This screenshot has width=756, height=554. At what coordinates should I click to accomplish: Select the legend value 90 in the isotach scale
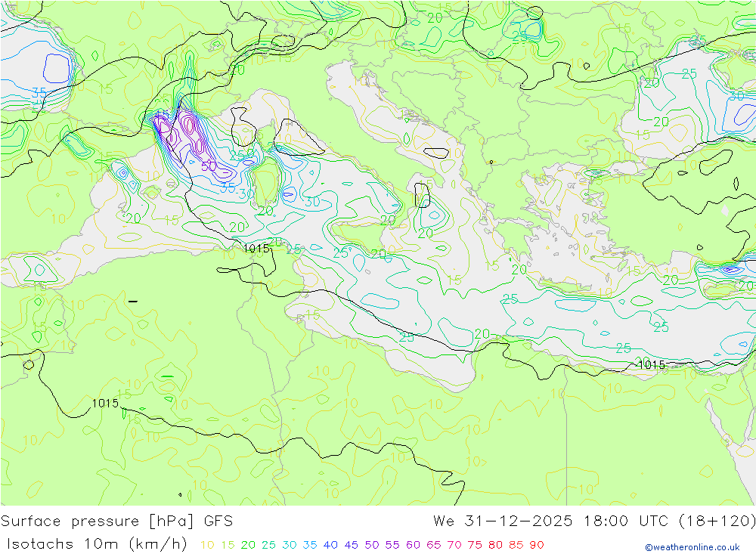tap(537, 545)
